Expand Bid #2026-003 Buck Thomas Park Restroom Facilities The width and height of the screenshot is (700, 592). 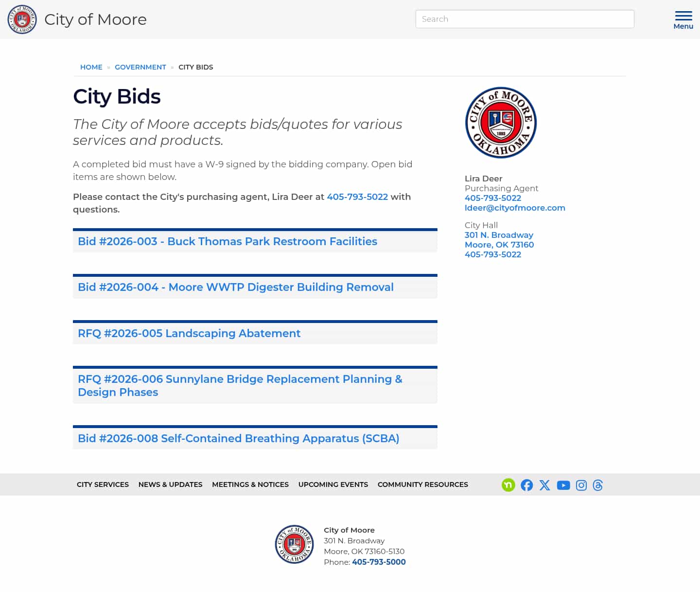(227, 241)
